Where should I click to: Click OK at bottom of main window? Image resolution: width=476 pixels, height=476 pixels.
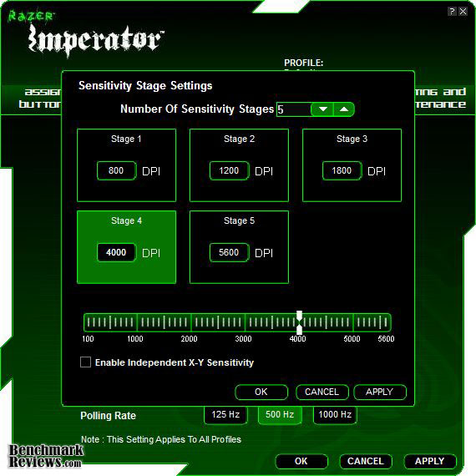301,462
